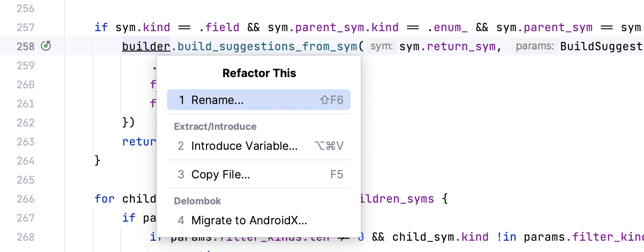Click the 'Delombok' section header

pyautogui.click(x=197, y=201)
